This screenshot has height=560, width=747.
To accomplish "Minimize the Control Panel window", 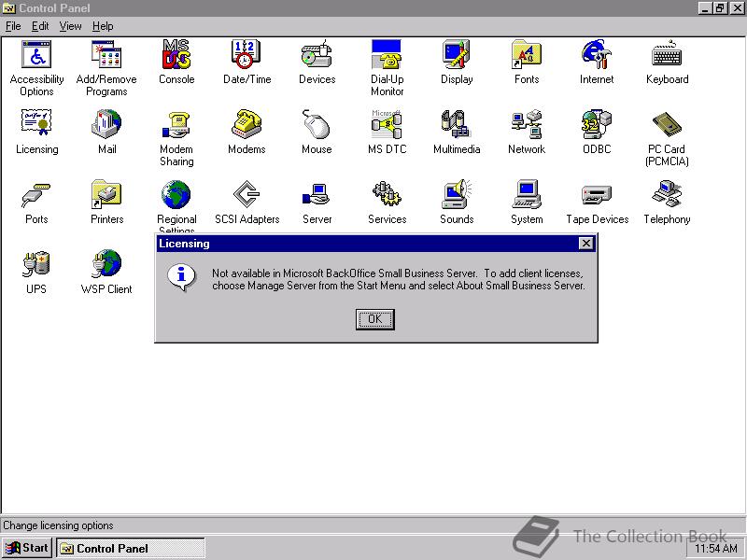I will (705, 8).
